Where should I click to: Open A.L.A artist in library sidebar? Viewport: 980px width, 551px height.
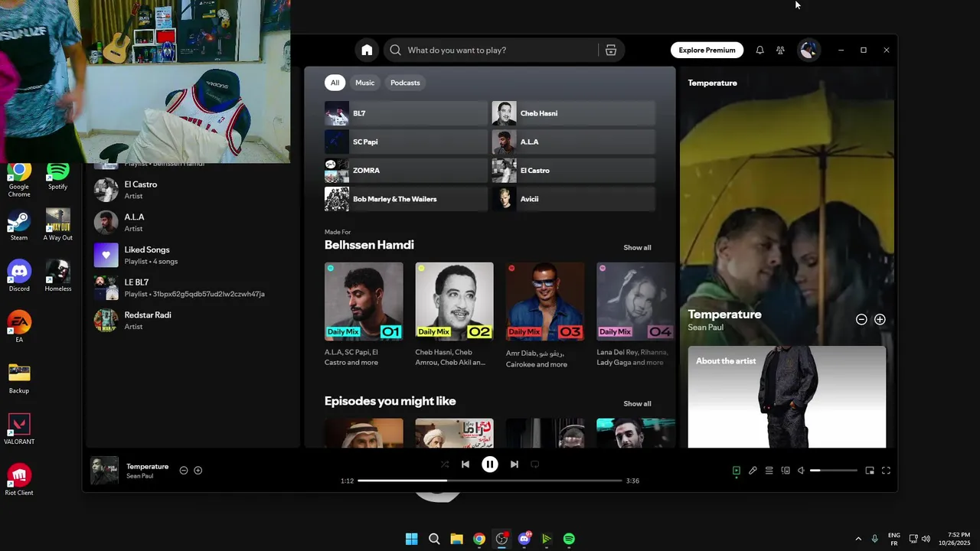pyautogui.click(x=193, y=223)
